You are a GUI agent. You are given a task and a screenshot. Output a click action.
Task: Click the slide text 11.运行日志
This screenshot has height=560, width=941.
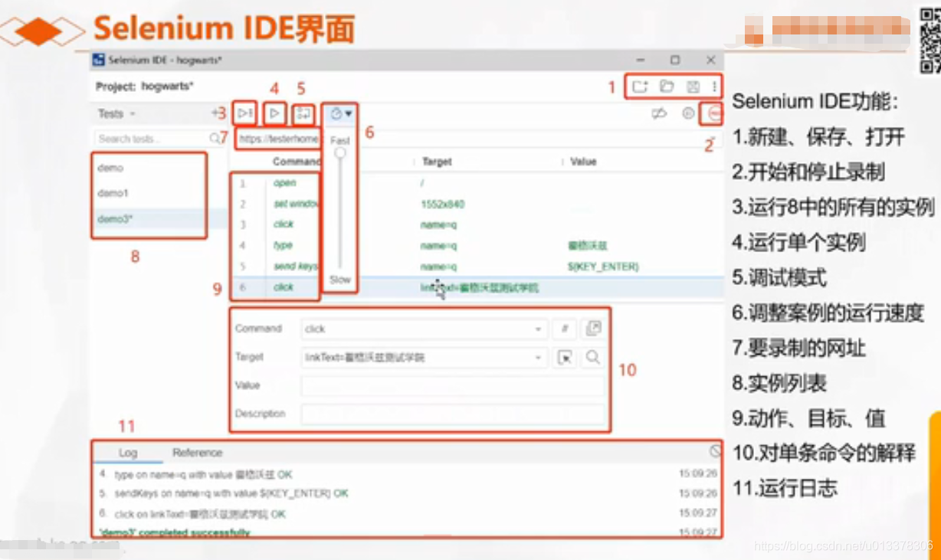785,488
